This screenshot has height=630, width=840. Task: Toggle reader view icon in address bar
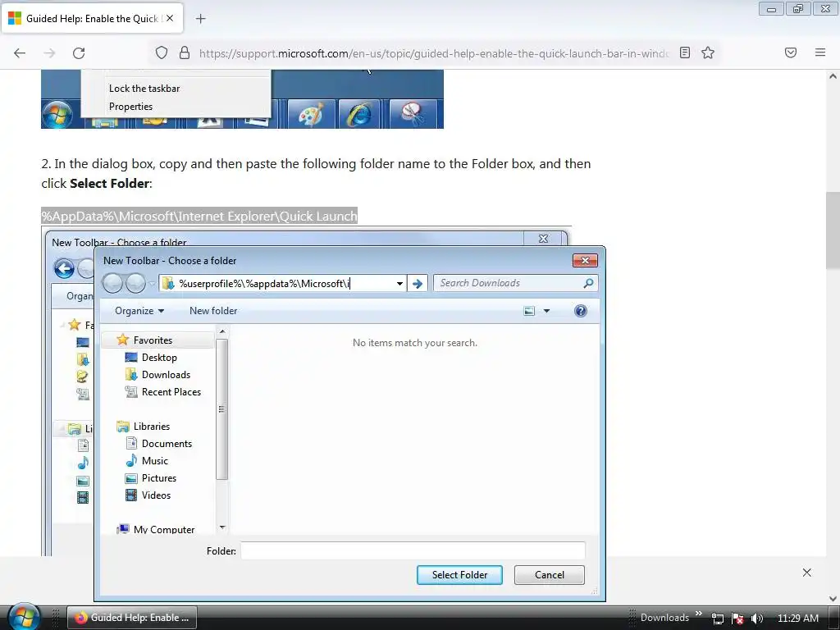(685, 52)
